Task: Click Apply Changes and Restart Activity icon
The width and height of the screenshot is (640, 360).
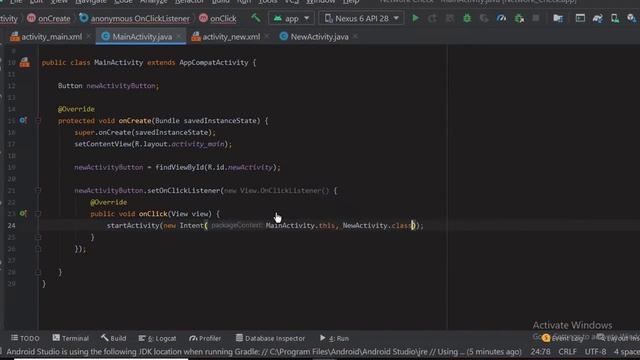Action: [433, 18]
